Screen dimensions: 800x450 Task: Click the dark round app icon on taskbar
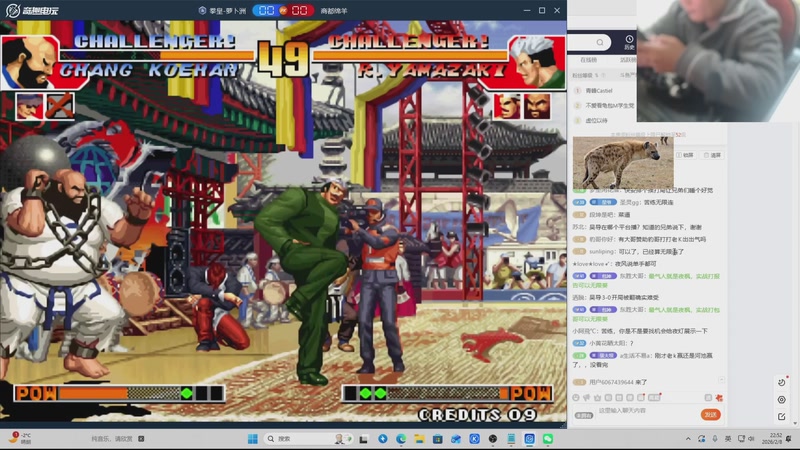pos(493,439)
